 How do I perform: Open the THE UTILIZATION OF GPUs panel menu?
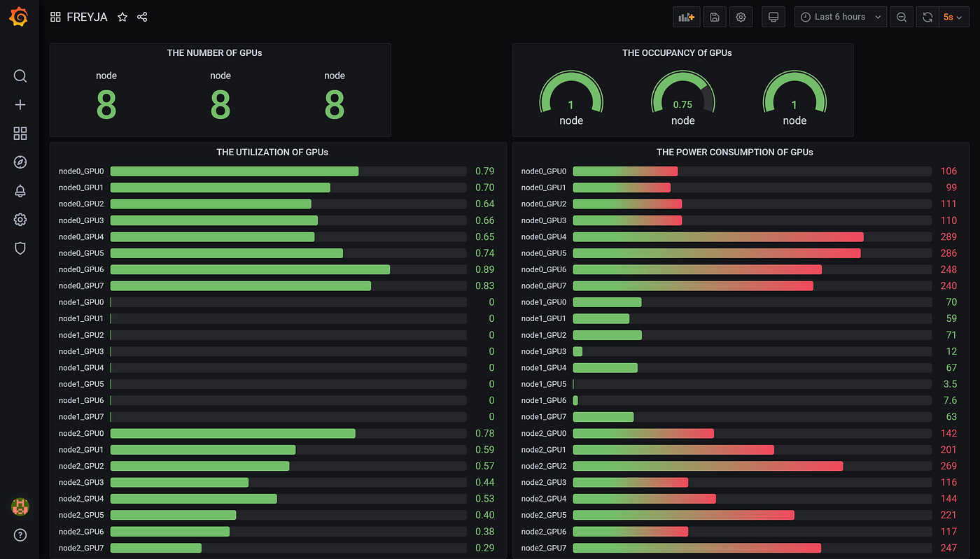pos(272,152)
